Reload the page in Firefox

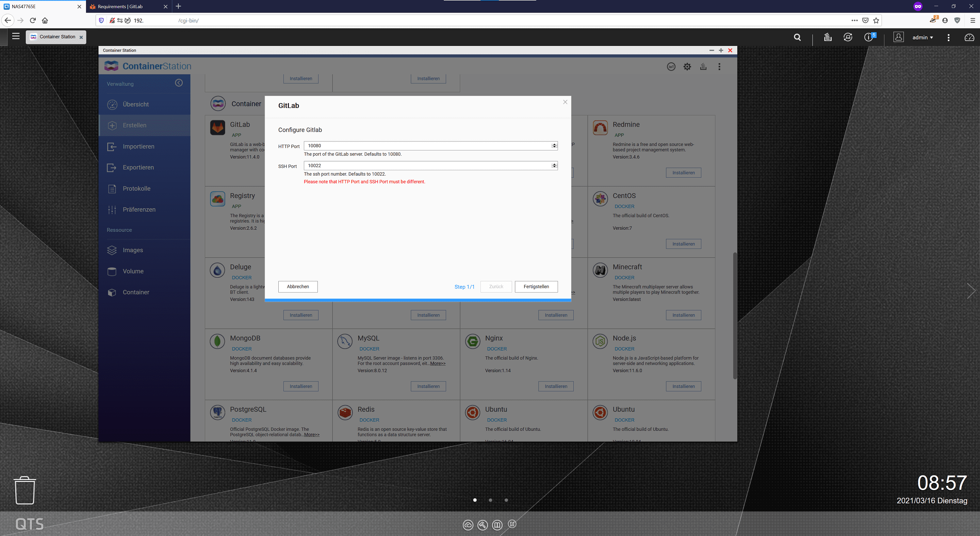tap(33, 20)
